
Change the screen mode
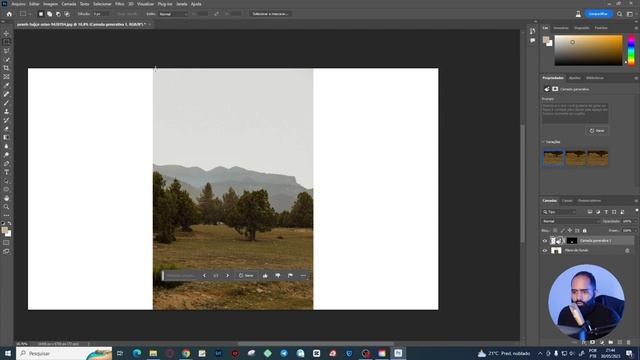click(6, 251)
